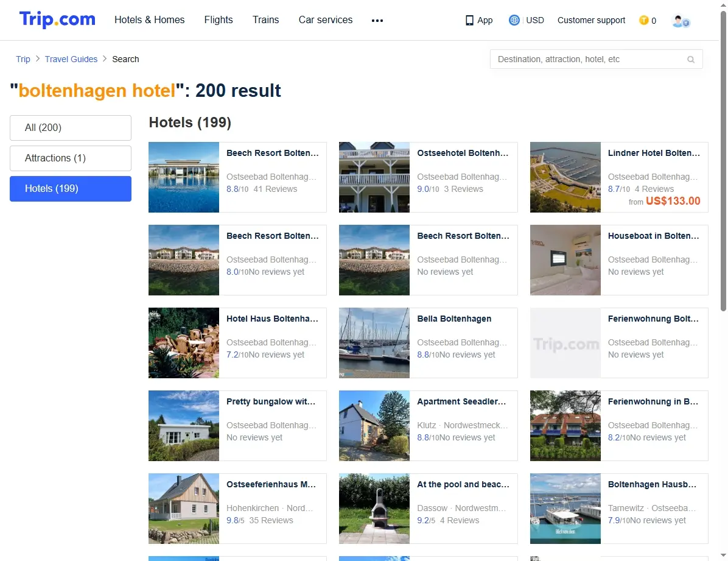Open At the pool and beach thumbnail
The image size is (728, 561).
374,509
